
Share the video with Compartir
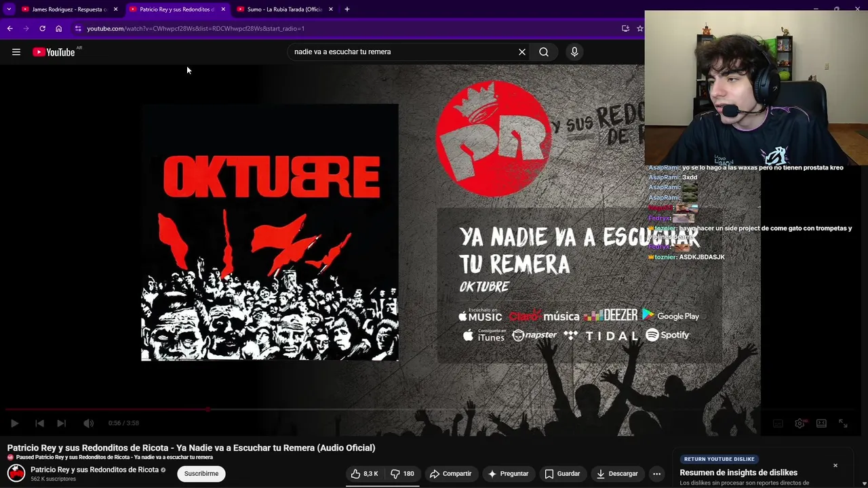451,474
